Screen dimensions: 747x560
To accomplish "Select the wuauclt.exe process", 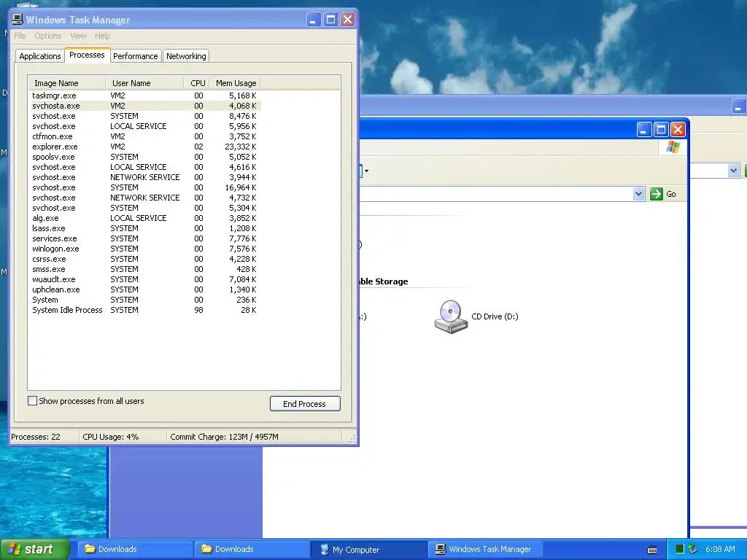I will tap(144, 279).
